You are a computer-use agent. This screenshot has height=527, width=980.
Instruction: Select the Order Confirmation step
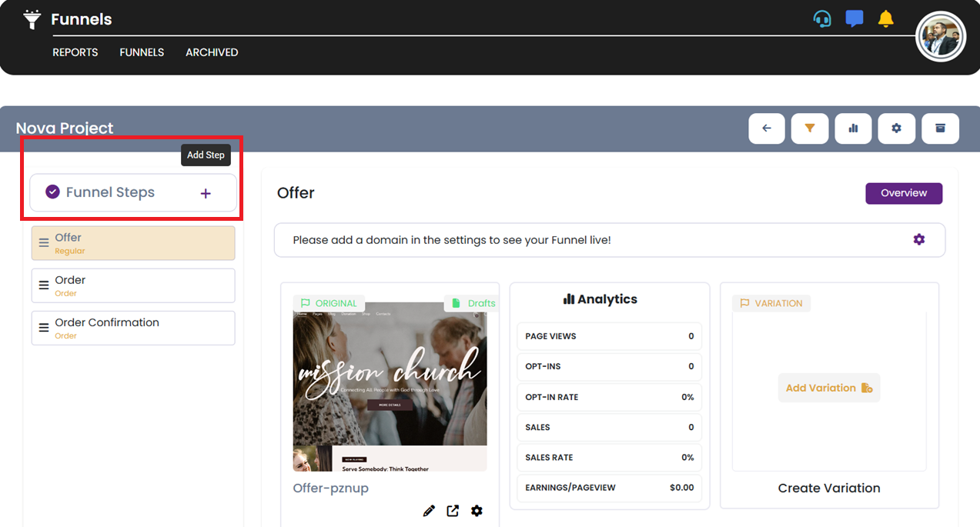[133, 328]
